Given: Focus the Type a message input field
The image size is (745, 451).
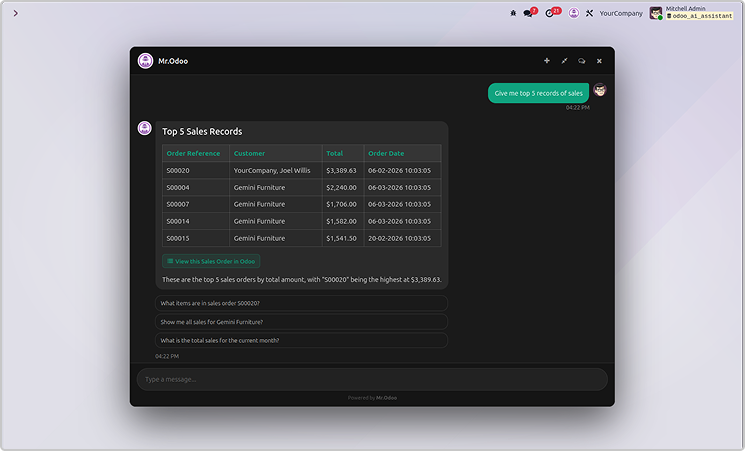Looking at the screenshot, I should pos(371,379).
